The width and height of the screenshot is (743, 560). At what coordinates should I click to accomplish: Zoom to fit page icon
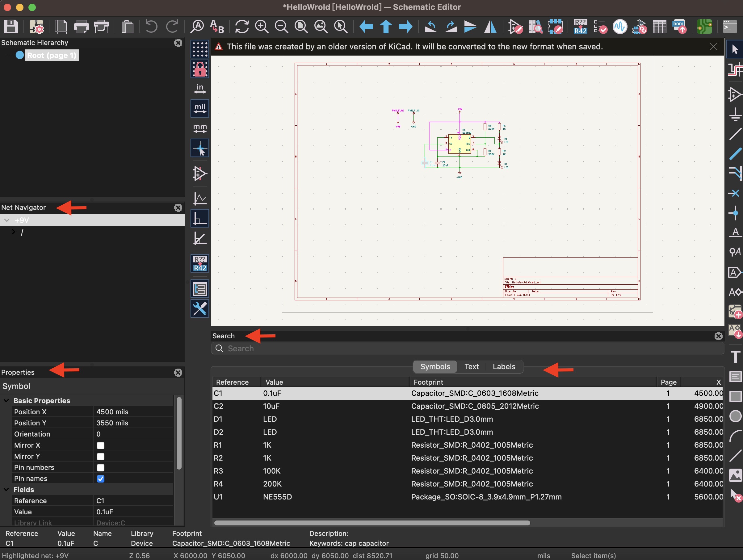coord(301,27)
